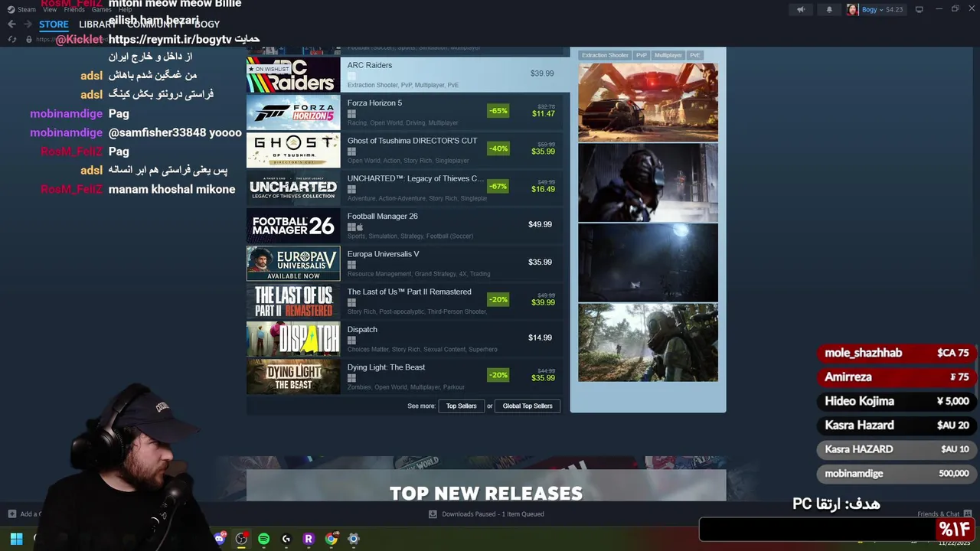Image resolution: width=980 pixels, height=551 pixels.
Task: Click the Forza Horizon 5 -65% discount badge
Action: pos(498,111)
